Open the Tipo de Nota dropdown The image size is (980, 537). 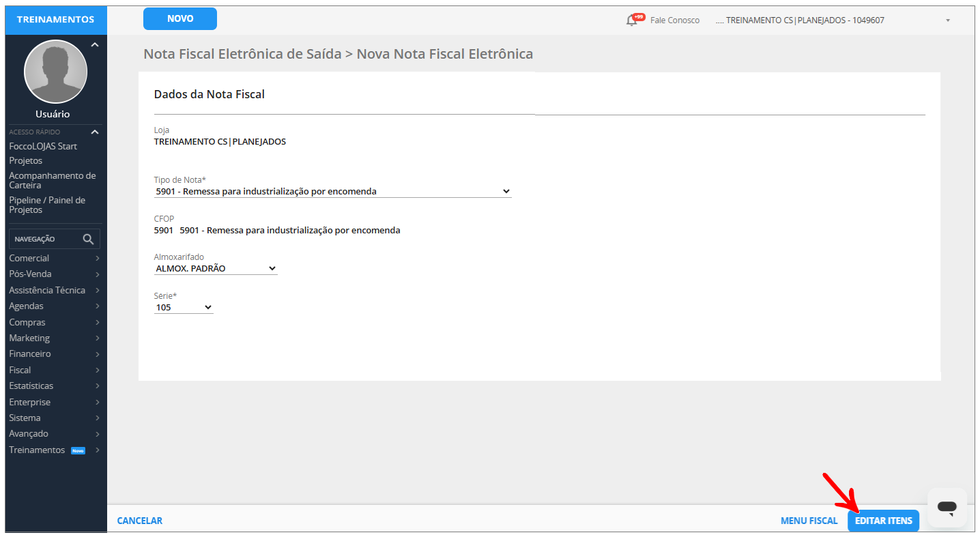tap(332, 192)
